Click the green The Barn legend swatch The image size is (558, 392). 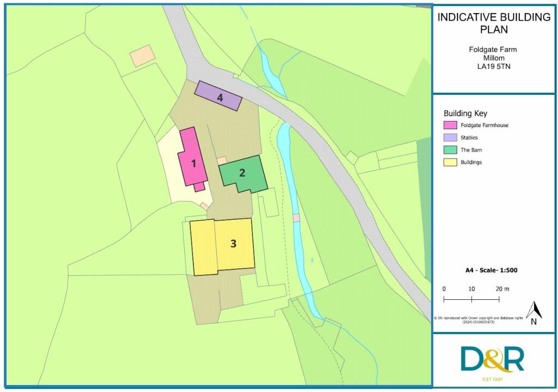[450, 150]
